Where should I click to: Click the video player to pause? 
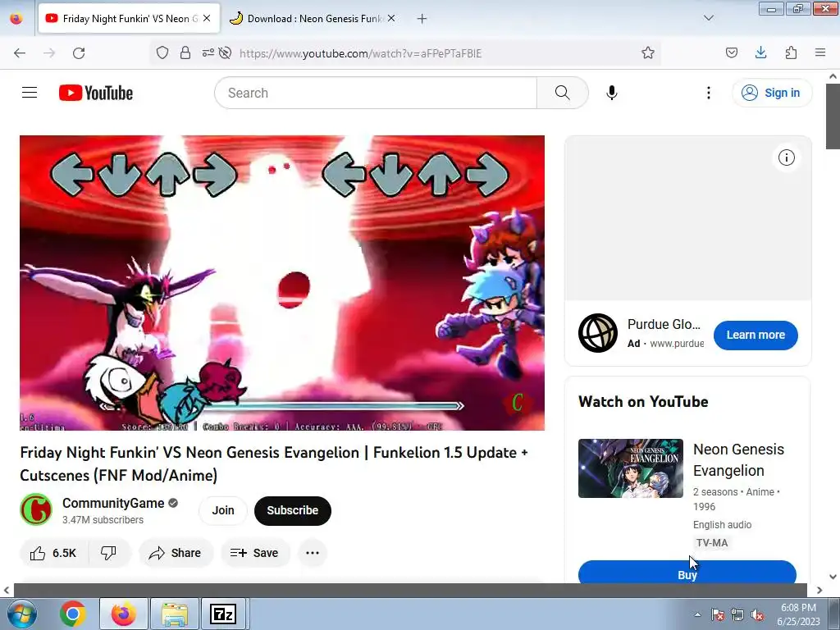[x=282, y=282]
